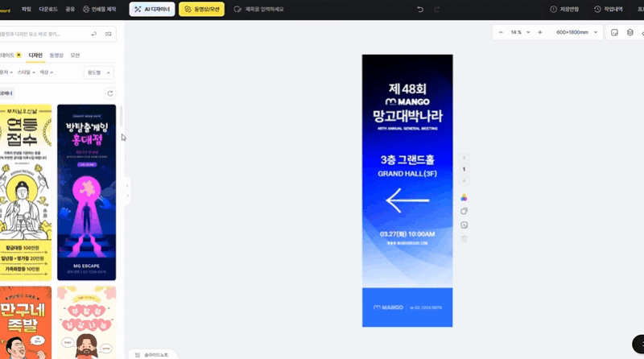Select the 연등 접수 yellow template thumbnail

click(26, 192)
